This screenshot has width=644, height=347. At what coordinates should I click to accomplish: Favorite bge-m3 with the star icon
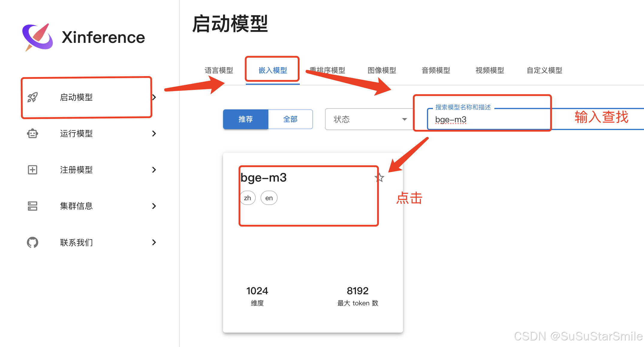click(x=380, y=178)
